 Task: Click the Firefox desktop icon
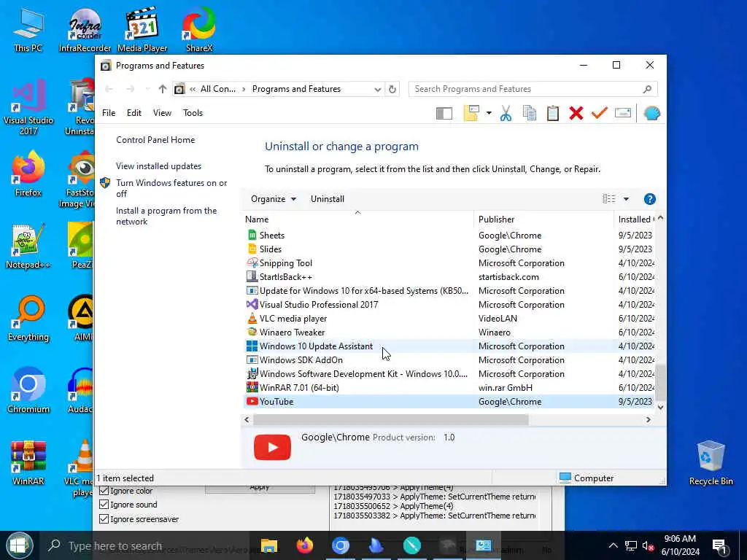(28, 174)
